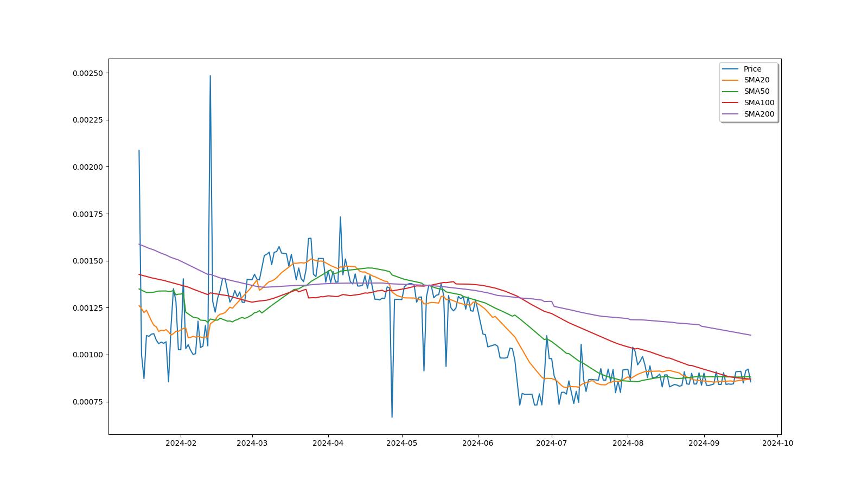Click the 0.00150 y-axis label
The height and width of the screenshot is (488, 868).
coord(88,261)
